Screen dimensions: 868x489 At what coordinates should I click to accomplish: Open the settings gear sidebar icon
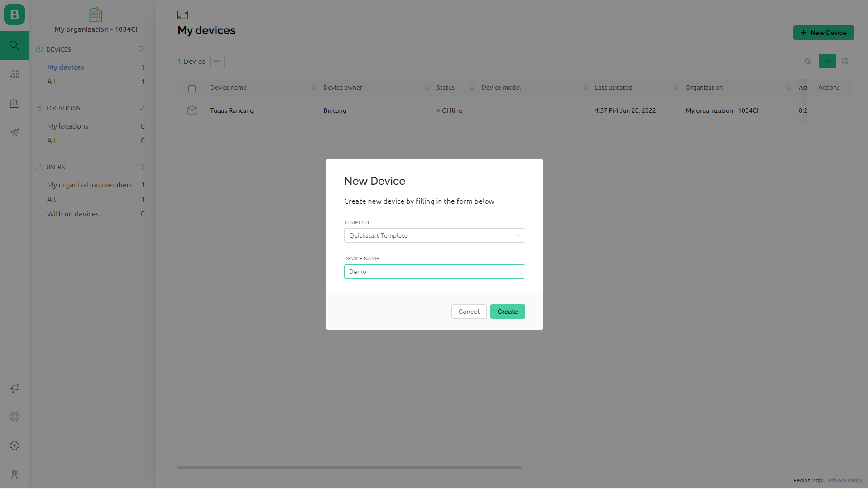14,446
